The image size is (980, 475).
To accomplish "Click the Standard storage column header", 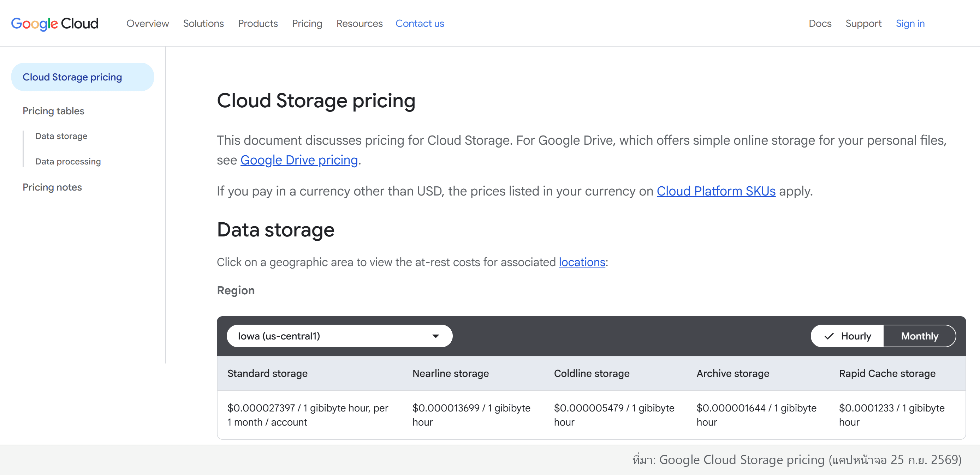I will pos(267,373).
